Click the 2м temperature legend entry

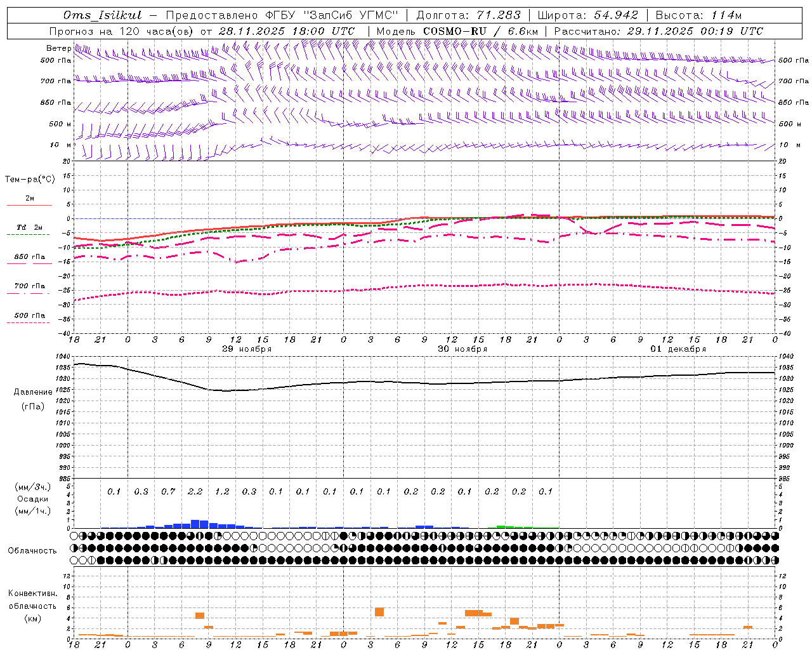pos(30,199)
